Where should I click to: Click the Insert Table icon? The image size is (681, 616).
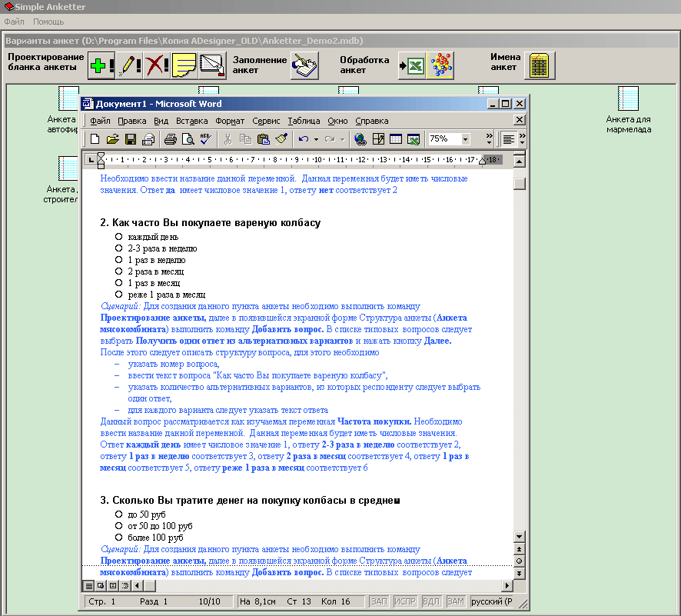(396, 139)
